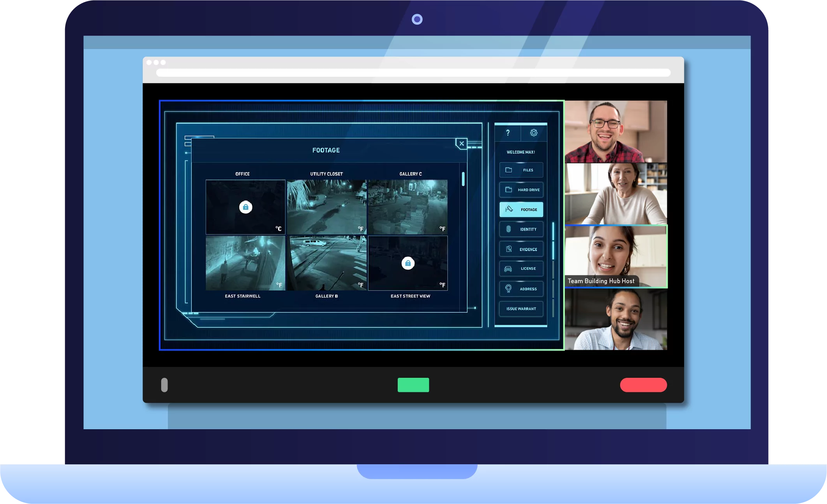Click the ISSUE WARRANT button

pos(521,308)
